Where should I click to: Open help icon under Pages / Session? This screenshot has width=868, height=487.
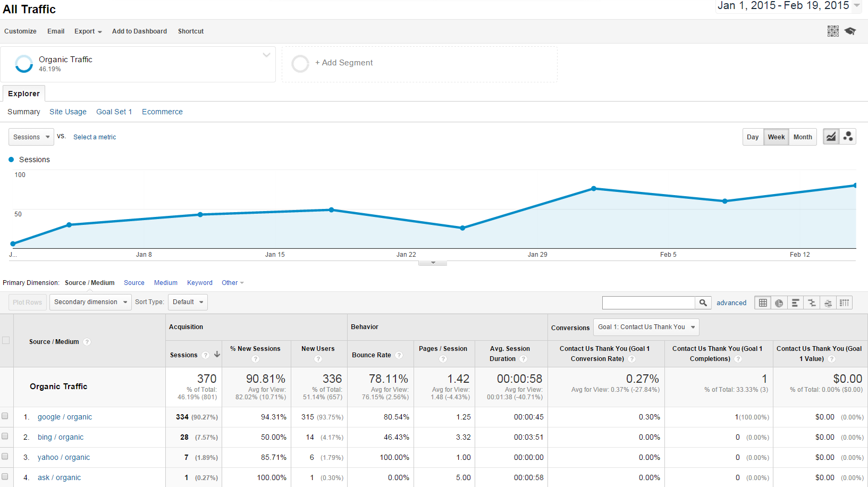(x=443, y=359)
